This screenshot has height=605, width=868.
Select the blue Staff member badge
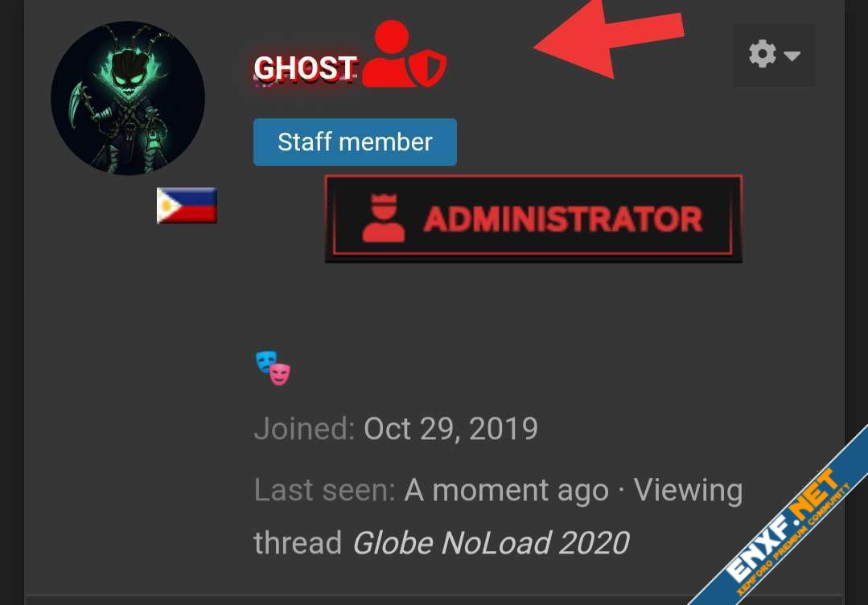pos(355,142)
